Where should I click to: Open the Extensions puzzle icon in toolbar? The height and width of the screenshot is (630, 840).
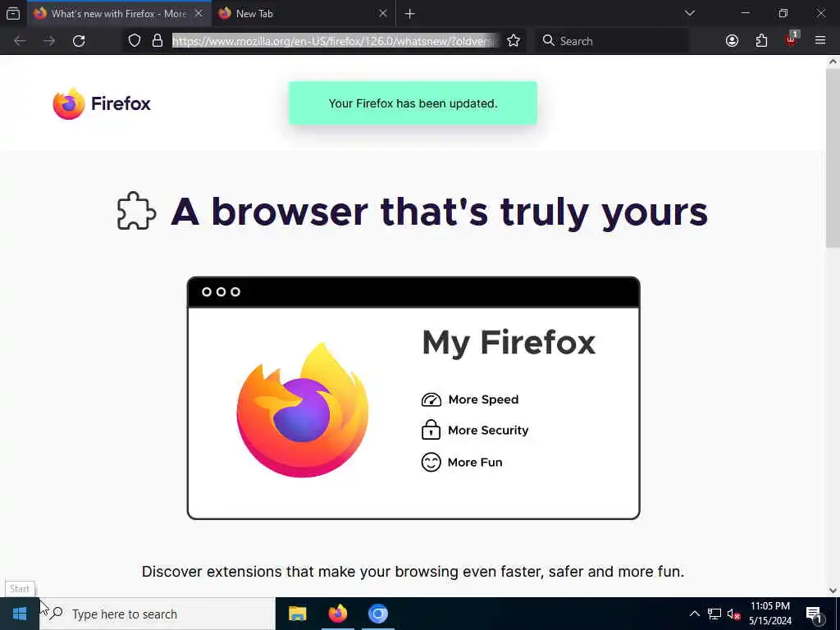point(761,41)
